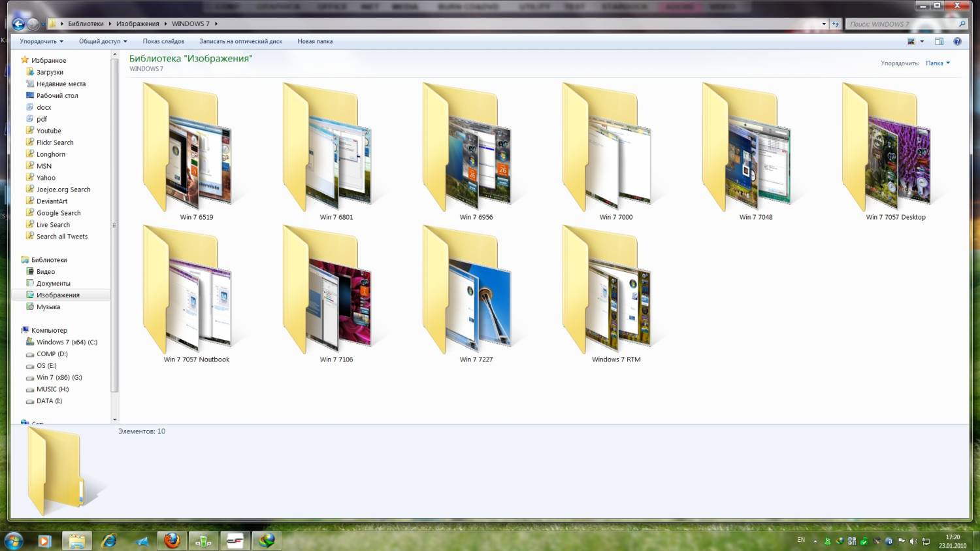Click the Изображения breadcrumb
Screen dimensions: 980x551
137,24
